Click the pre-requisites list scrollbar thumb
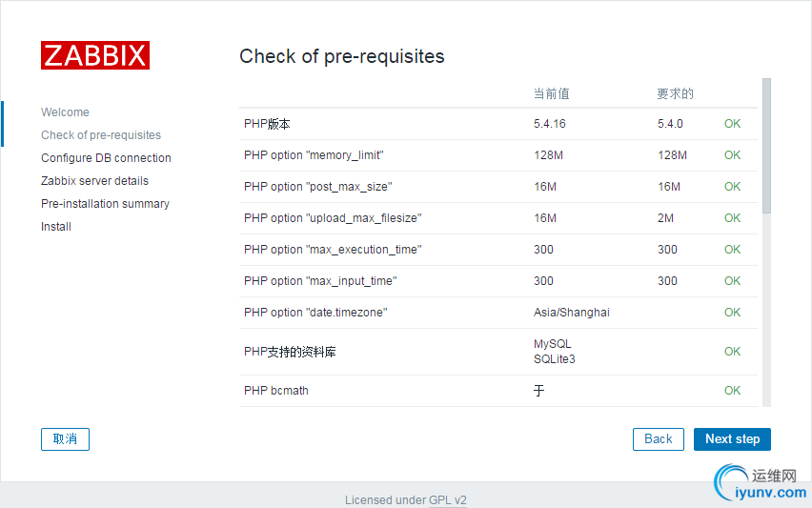 pos(766,143)
